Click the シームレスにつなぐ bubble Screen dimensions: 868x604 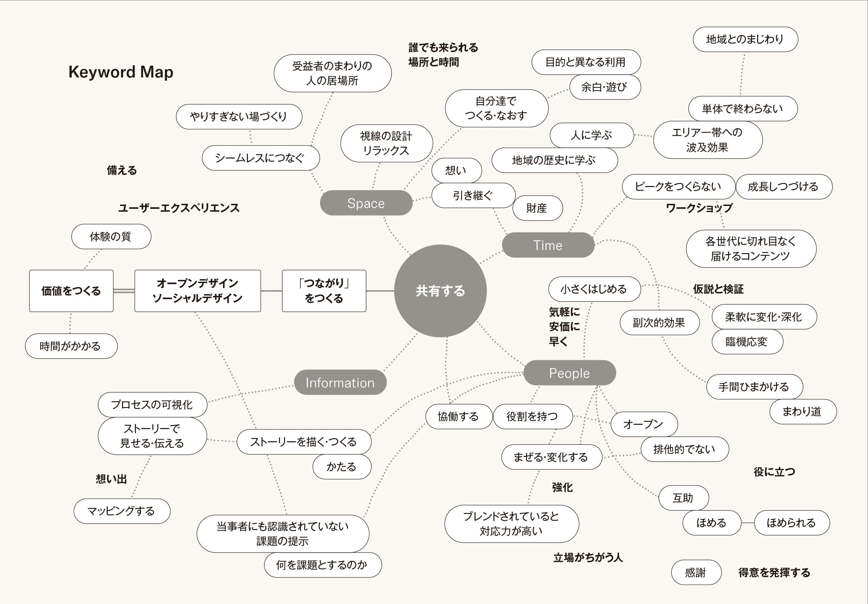260,158
